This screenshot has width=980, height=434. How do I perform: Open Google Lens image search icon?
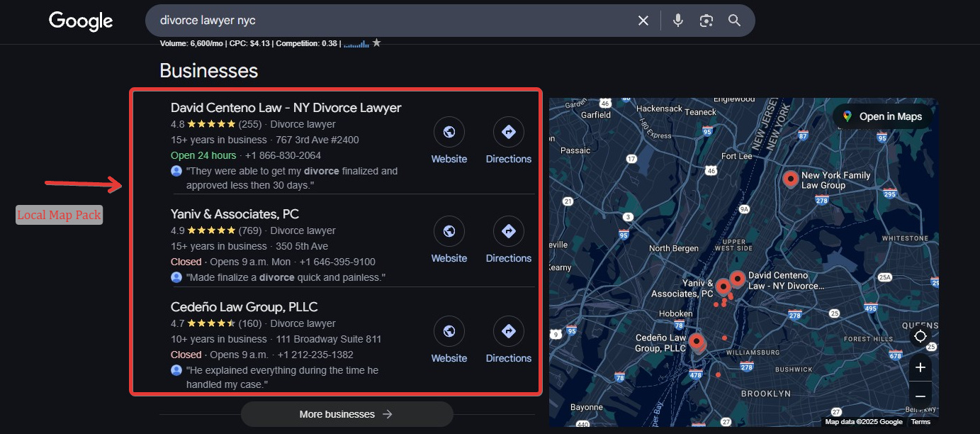706,21
